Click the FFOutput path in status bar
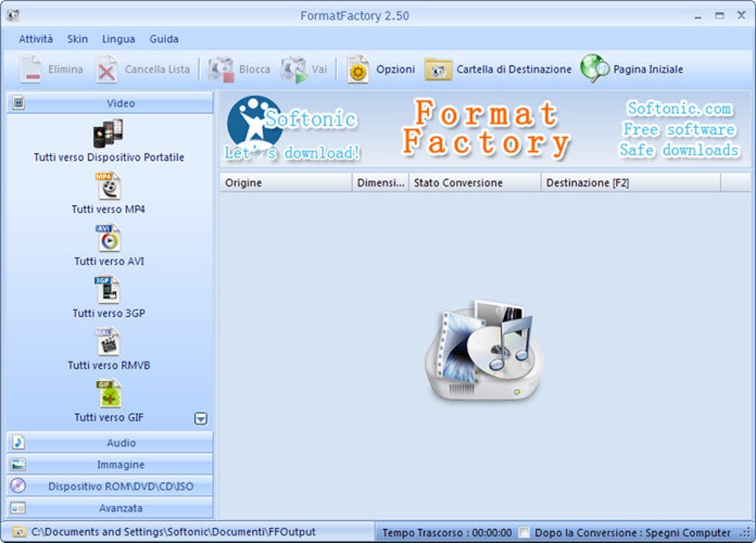The image size is (756, 543). 173,532
